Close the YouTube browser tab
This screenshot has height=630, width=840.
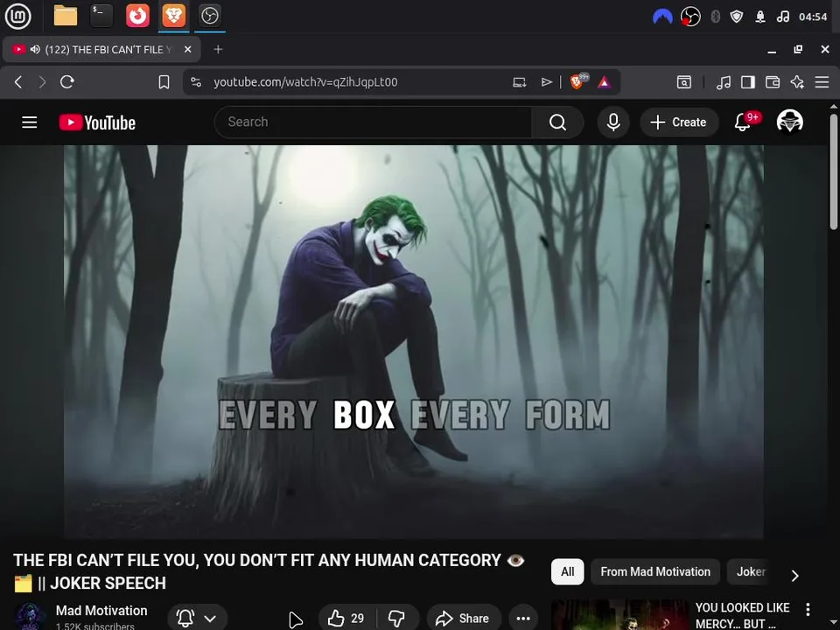[187, 49]
